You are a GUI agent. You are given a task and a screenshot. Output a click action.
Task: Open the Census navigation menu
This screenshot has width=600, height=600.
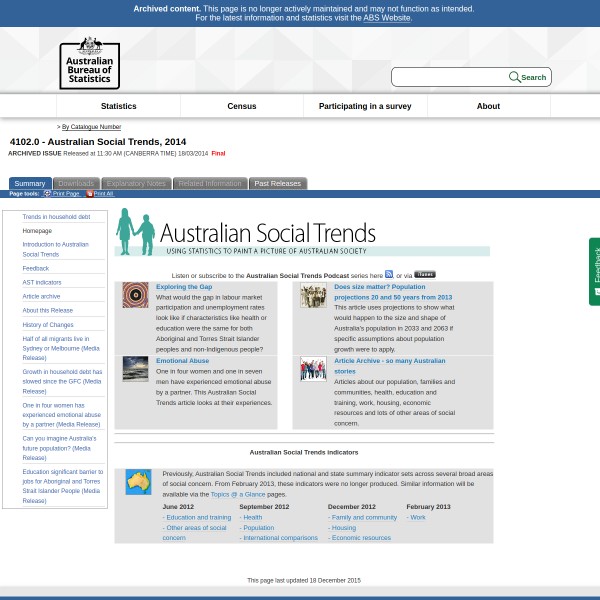(242, 106)
